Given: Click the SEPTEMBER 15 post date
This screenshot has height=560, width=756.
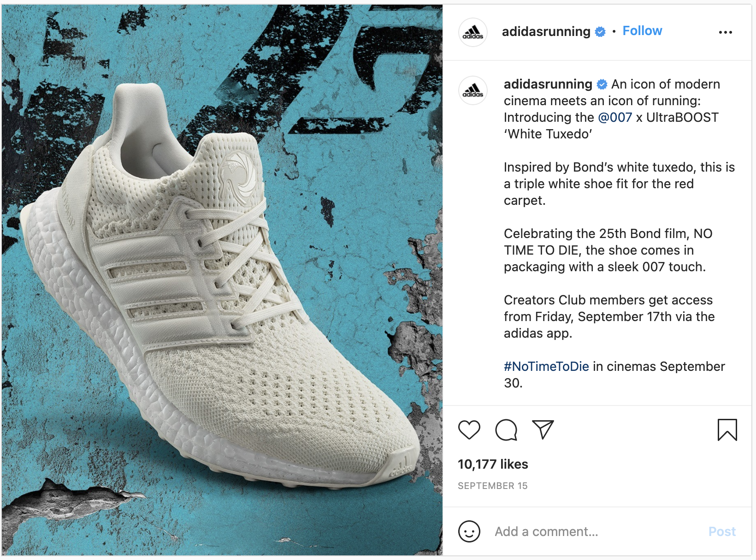Looking at the screenshot, I should click(492, 486).
